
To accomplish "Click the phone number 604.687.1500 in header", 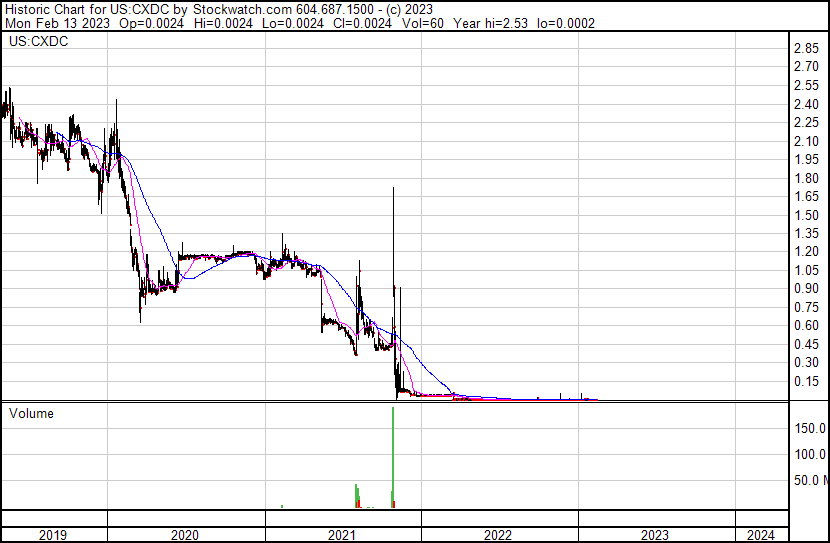I will click(335, 10).
